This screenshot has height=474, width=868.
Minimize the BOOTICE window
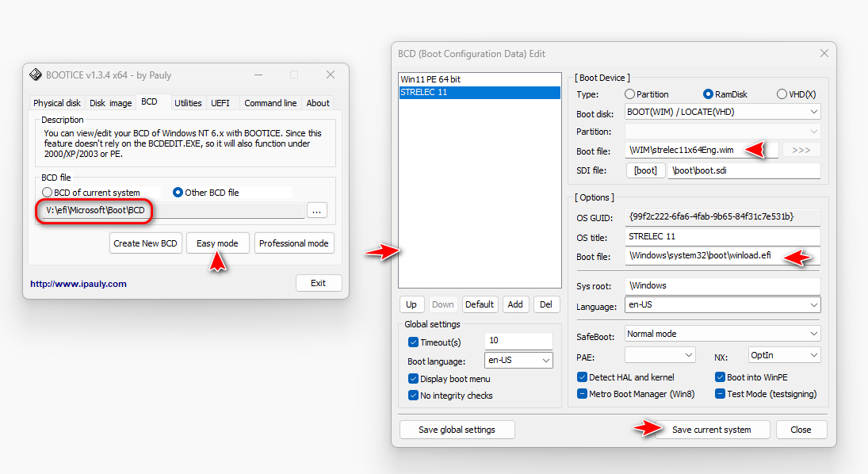tap(258, 75)
